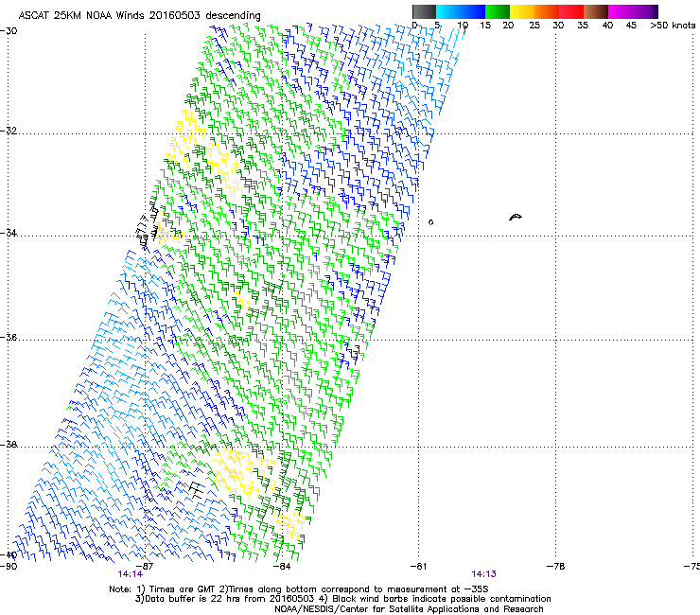
Task: Click the '15' legend scale label
Action: click(x=485, y=26)
